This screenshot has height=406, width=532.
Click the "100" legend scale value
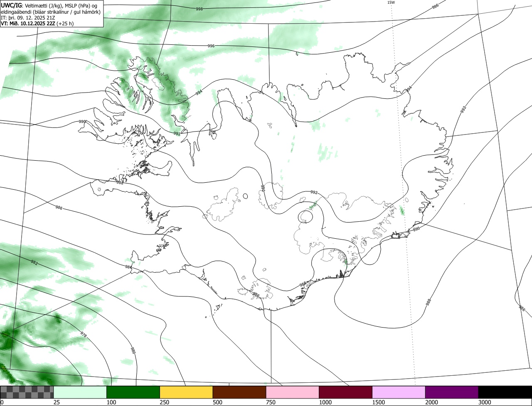click(x=111, y=402)
